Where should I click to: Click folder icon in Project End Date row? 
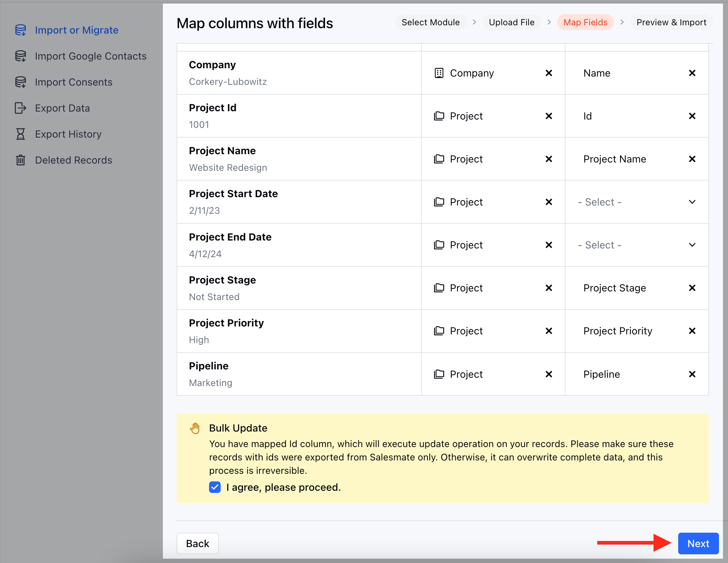coord(439,245)
